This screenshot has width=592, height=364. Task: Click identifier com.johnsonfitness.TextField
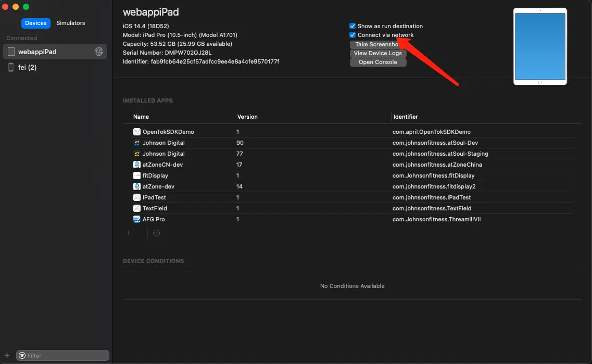[x=432, y=208]
